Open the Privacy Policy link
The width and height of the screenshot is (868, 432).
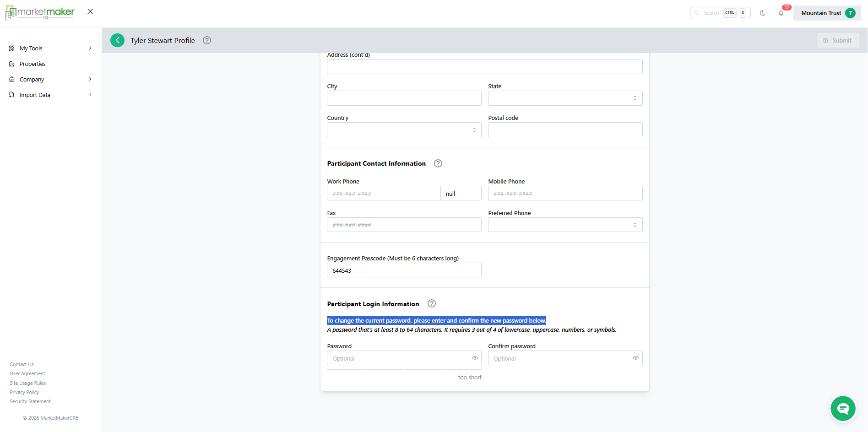pos(24,392)
